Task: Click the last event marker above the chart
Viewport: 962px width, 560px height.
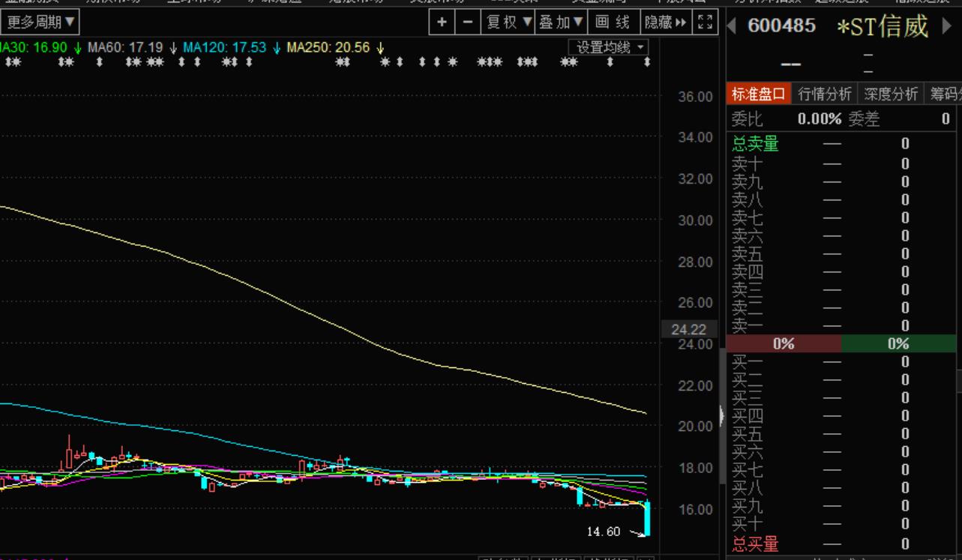Action: [647, 62]
